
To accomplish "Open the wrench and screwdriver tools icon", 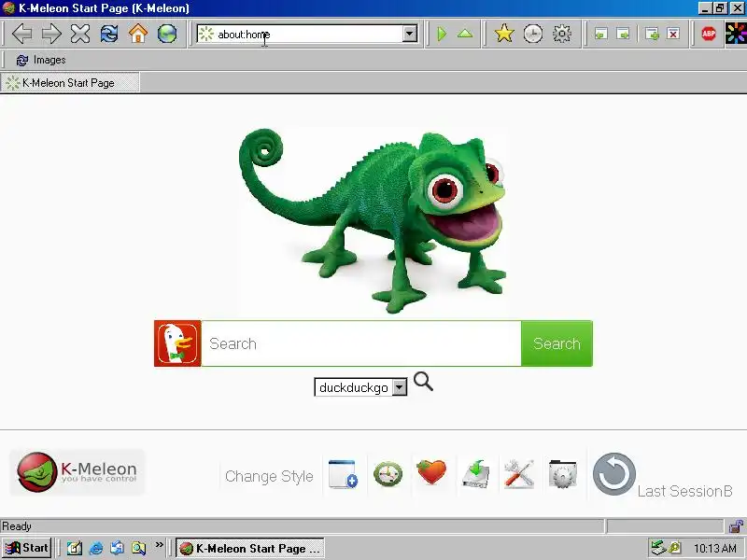I will tap(519, 474).
